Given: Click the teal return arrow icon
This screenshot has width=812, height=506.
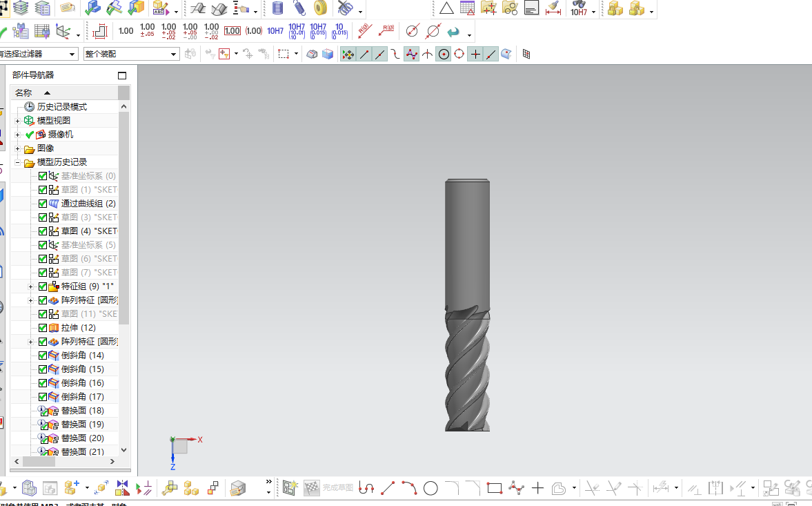Looking at the screenshot, I should [454, 32].
